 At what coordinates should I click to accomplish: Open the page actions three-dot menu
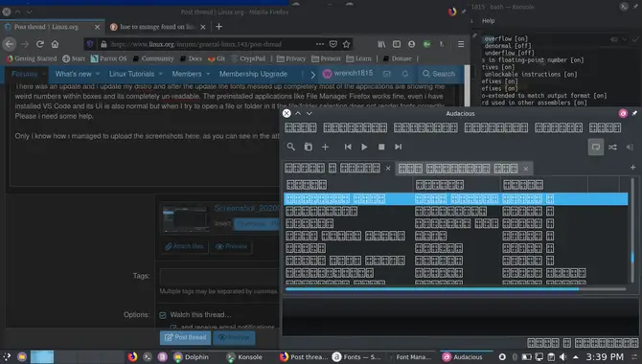point(320,44)
